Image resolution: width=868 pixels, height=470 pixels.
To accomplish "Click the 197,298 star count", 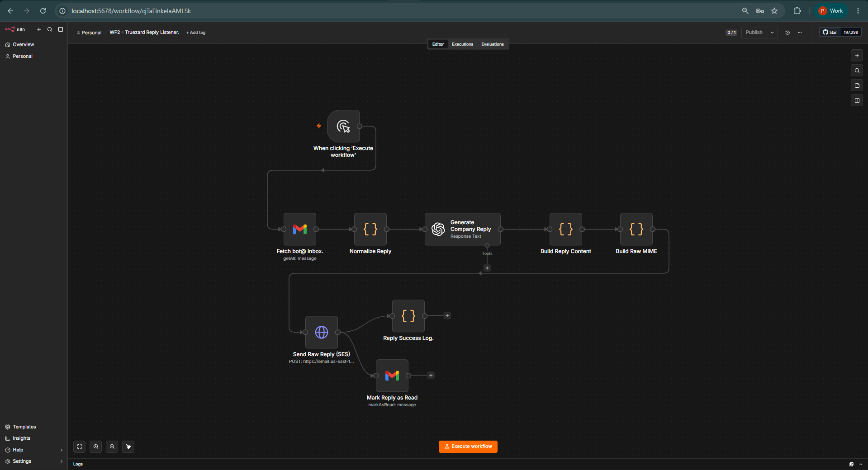I will (x=851, y=33).
